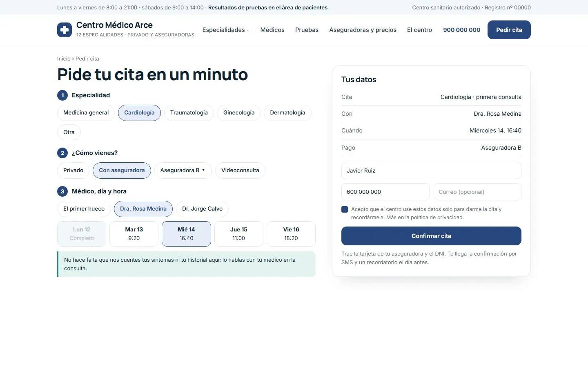Select the Cardiología specialty chip
Image resolution: width=588 pixels, height=368 pixels.
point(139,113)
